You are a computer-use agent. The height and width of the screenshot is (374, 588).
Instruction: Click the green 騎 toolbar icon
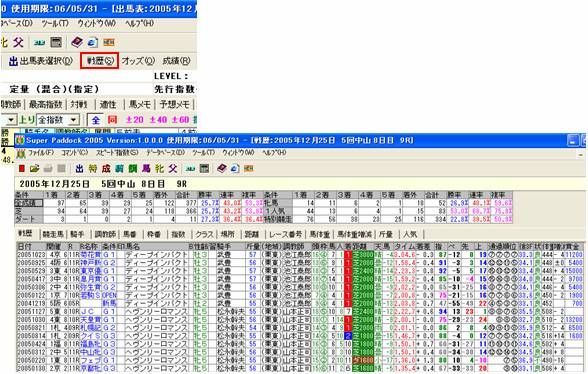coord(133,169)
